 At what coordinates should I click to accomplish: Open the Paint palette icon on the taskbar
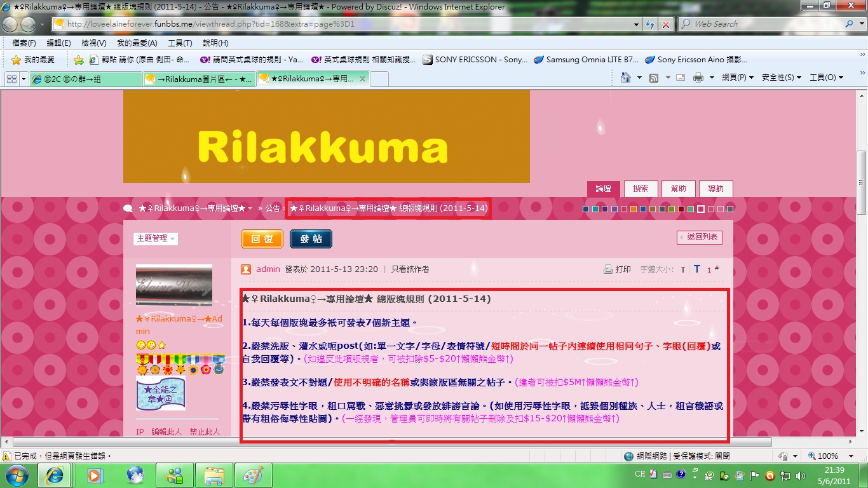[x=253, y=475]
